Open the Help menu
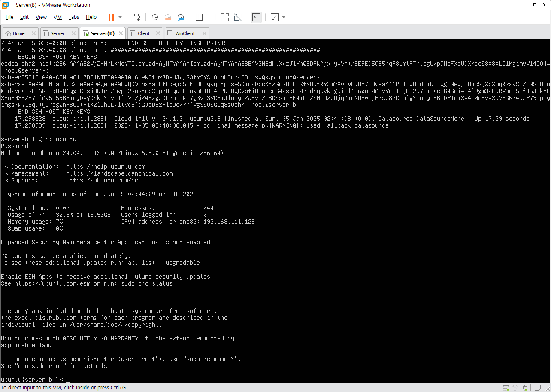The width and height of the screenshot is (551, 392). 91,17
